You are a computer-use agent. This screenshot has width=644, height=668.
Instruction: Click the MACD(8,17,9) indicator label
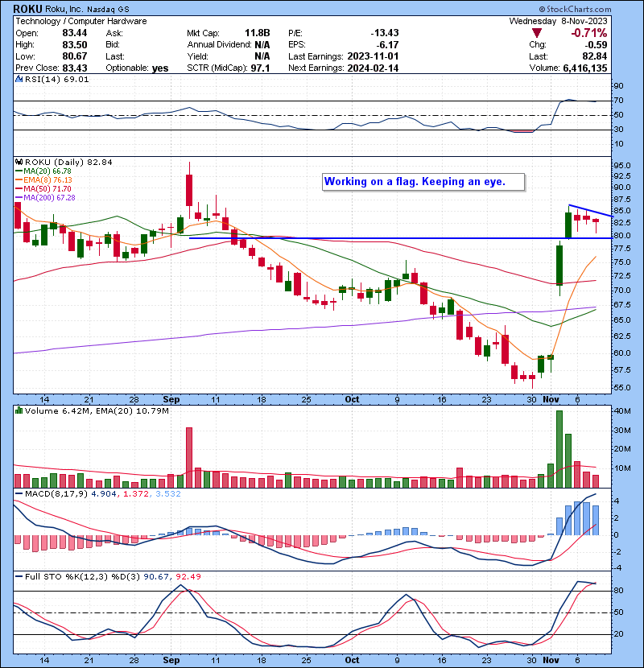56,494
